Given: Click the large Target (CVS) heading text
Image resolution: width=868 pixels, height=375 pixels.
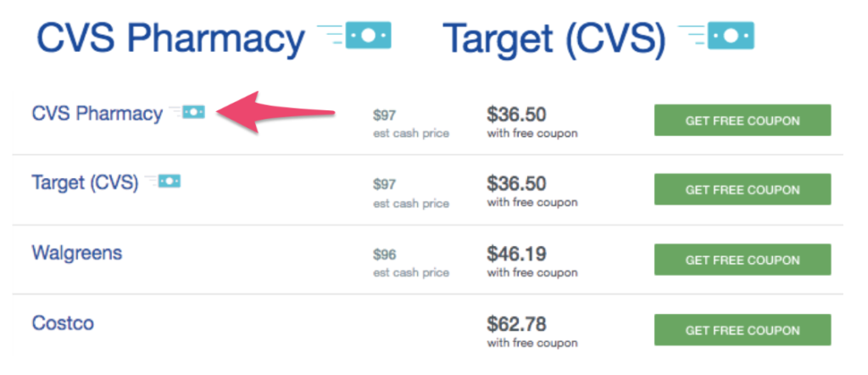Looking at the screenshot, I should click(554, 39).
